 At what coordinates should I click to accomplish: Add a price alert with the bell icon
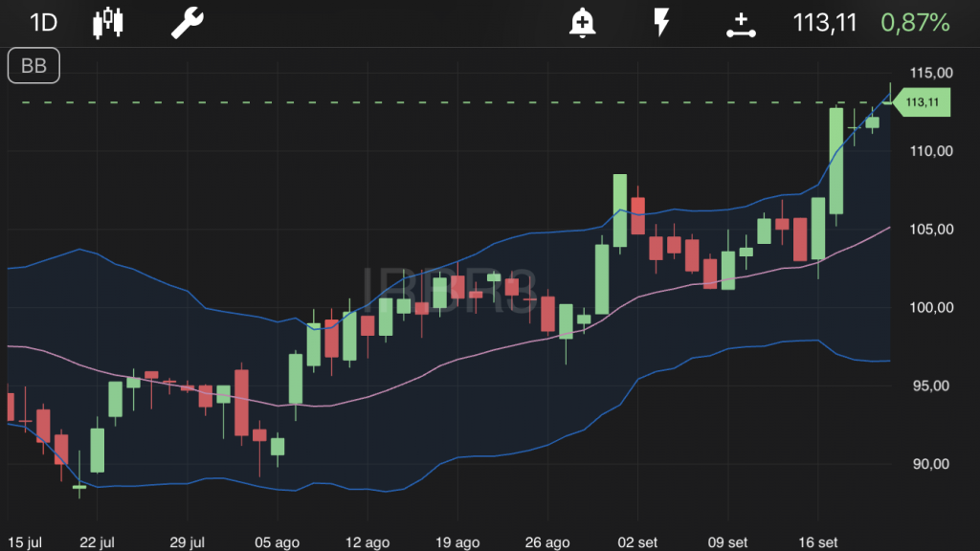(582, 23)
